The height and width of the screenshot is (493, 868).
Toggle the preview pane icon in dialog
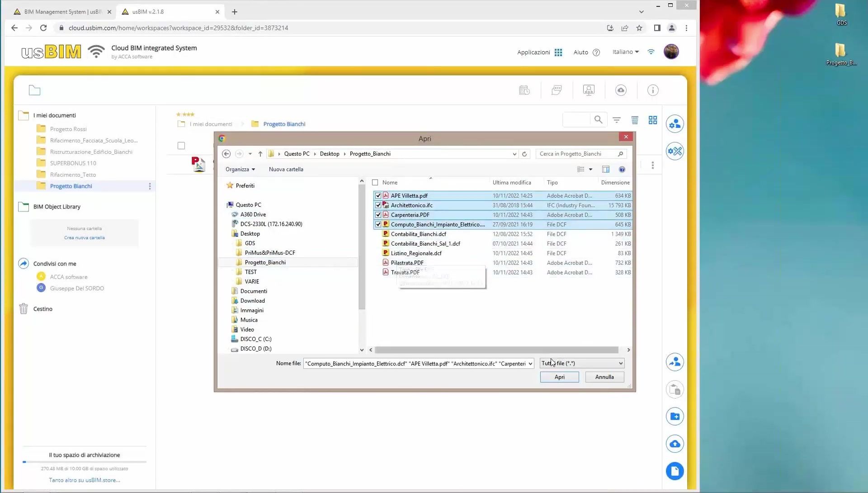(x=606, y=169)
